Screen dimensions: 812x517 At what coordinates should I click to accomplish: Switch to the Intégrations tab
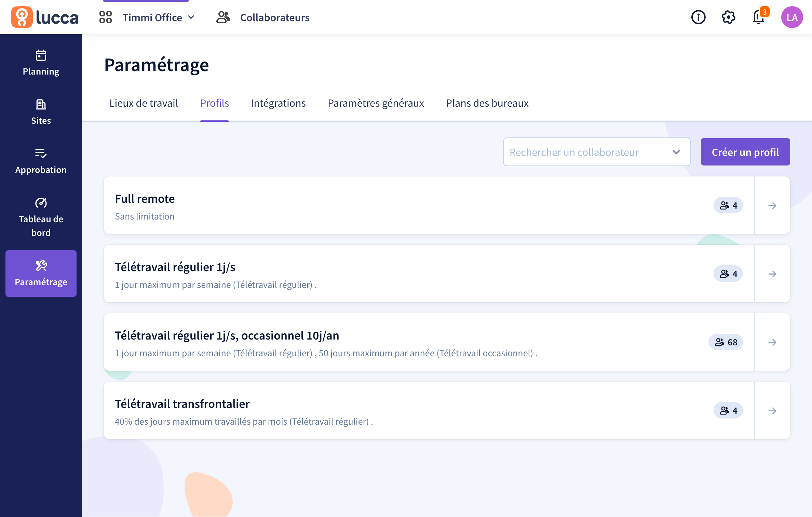tap(278, 103)
